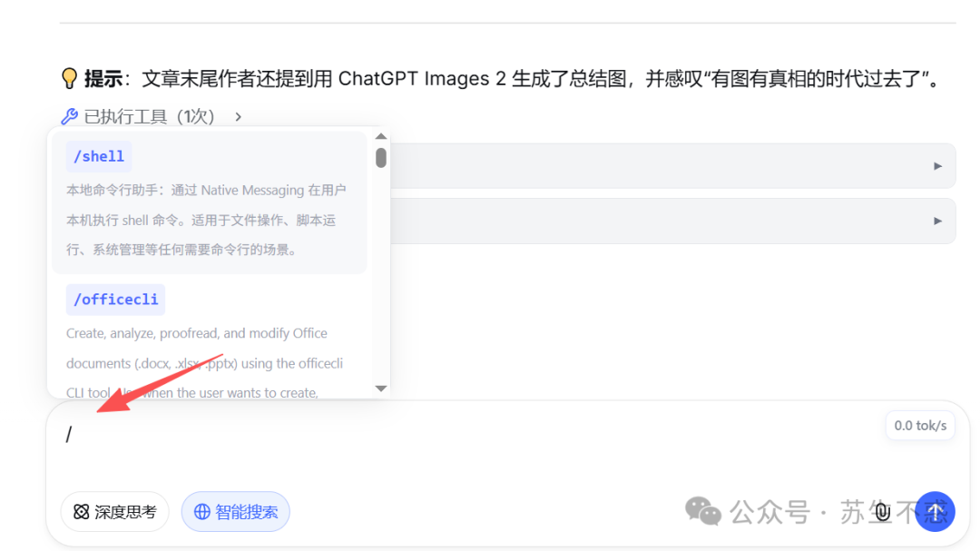Click the command list scroll-up arrow
The width and height of the screenshot is (980, 551).
click(x=381, y=136)
